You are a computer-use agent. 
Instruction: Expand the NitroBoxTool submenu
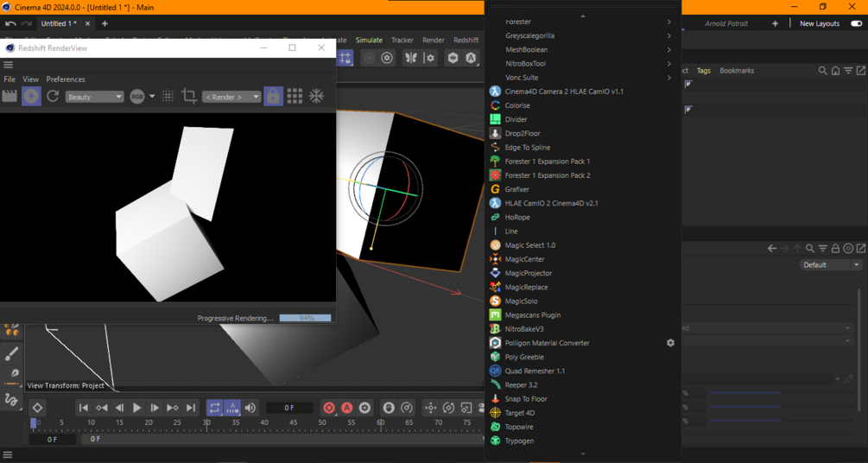tap(584, 64)
